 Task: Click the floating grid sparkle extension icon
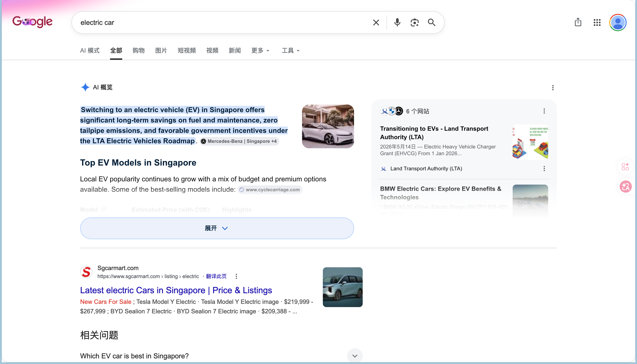coord(625,166)
